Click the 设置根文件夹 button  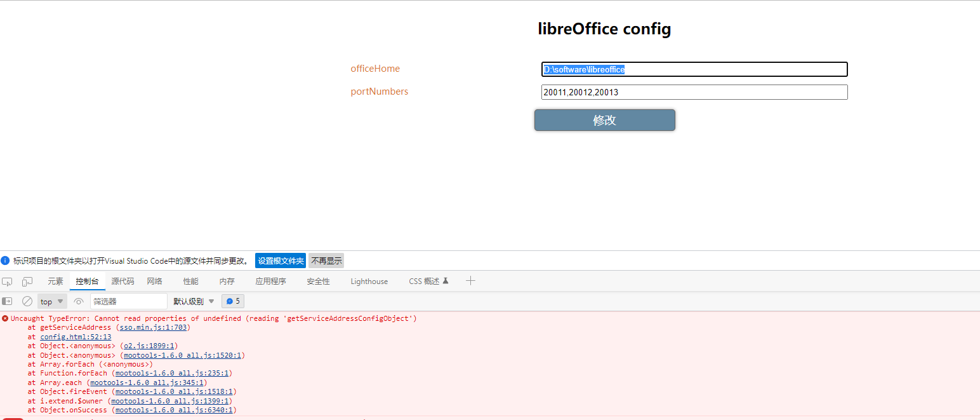tap(281, 261)
